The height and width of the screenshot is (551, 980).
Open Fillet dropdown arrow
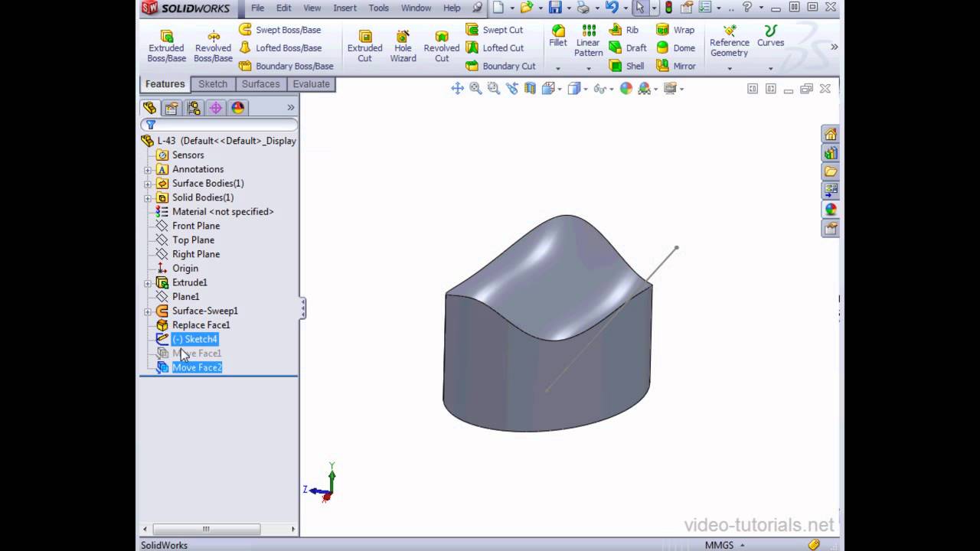(x=558, y=68)
